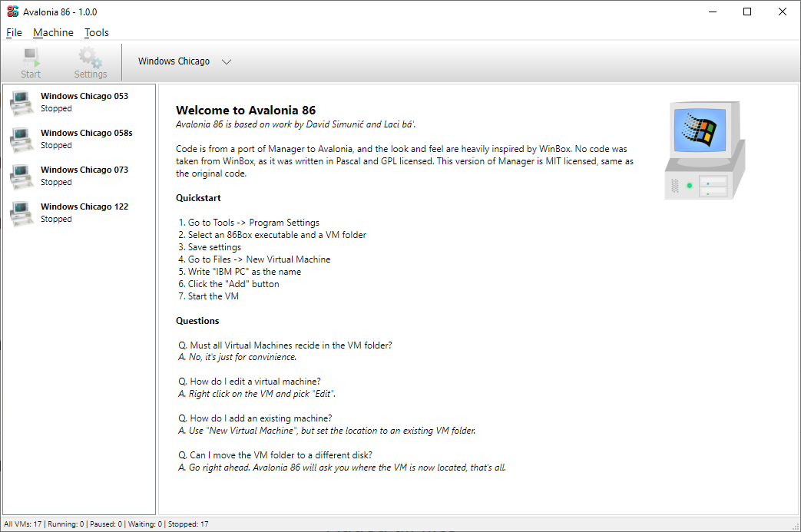Open the File menu
The width and height of the screenshot is (801, 532).
14,32
